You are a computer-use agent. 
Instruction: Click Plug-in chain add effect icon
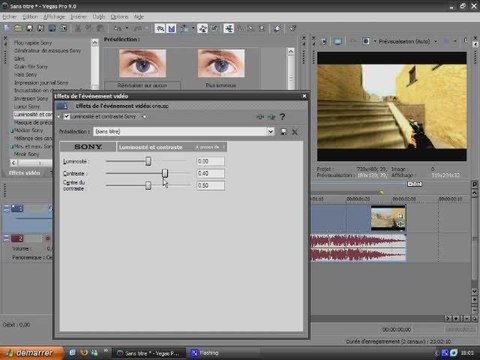tap(261, 117)
